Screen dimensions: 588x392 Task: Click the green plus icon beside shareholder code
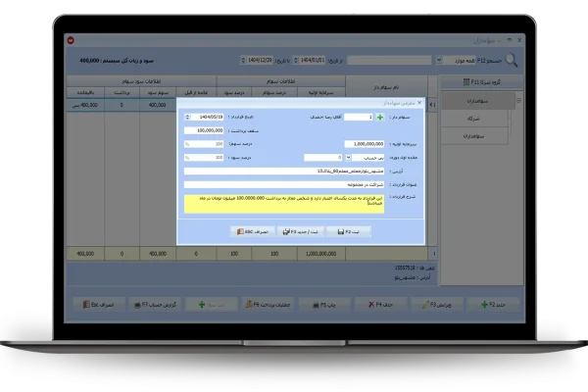[380, 117]
